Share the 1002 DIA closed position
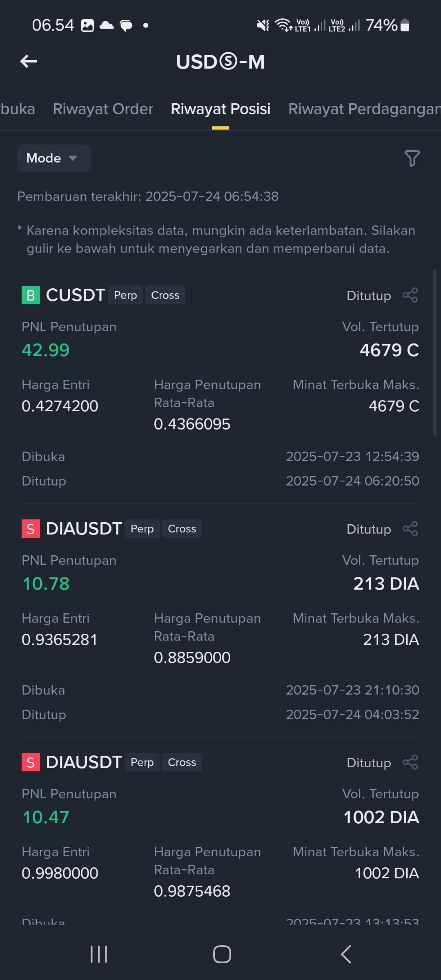The width and height of the screenshot is (441, 980). [x=410, y=762]
